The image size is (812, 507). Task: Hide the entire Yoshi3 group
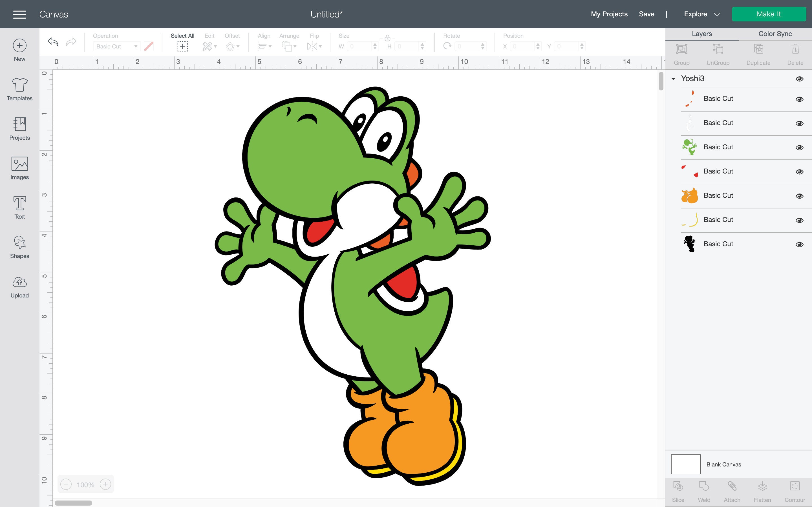coord(800,79)
